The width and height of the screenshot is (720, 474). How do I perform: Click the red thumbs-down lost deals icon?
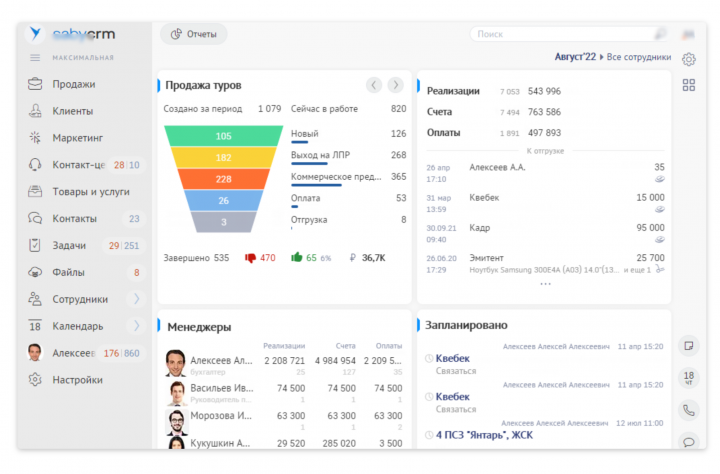251,258
